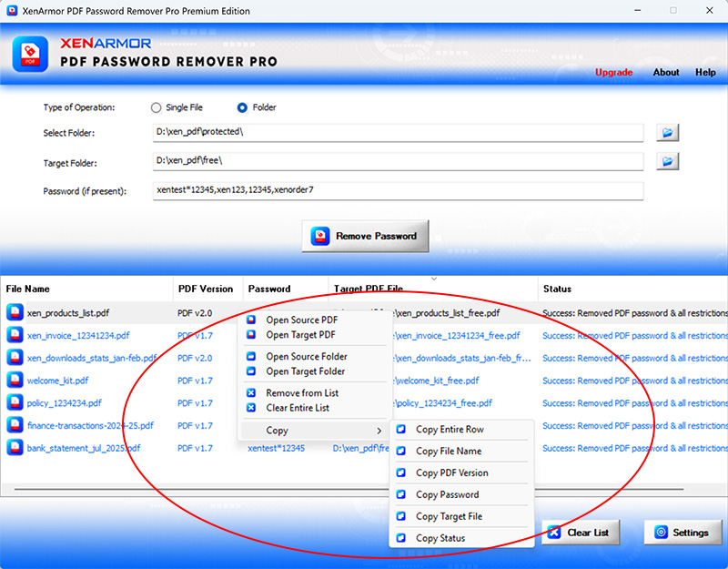728x569 pixels.
Task: Click the icon beside Copy Status
Action: pyautogui.click(x=401, y=538)
